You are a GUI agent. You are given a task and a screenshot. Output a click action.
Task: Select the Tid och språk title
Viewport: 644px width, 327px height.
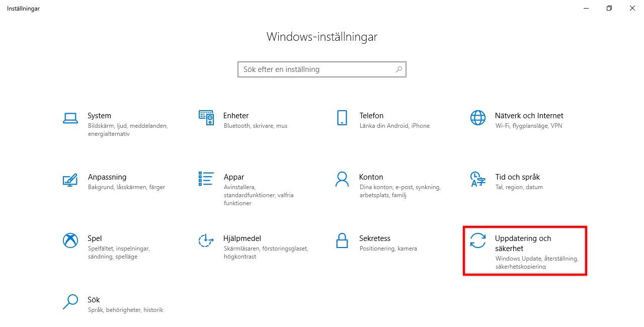click(518, 177)
